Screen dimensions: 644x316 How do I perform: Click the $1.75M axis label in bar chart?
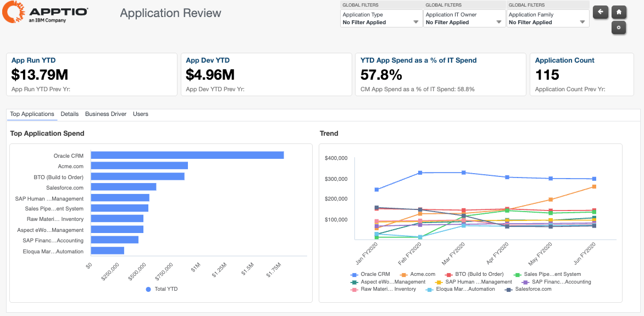tap(274, 271)
